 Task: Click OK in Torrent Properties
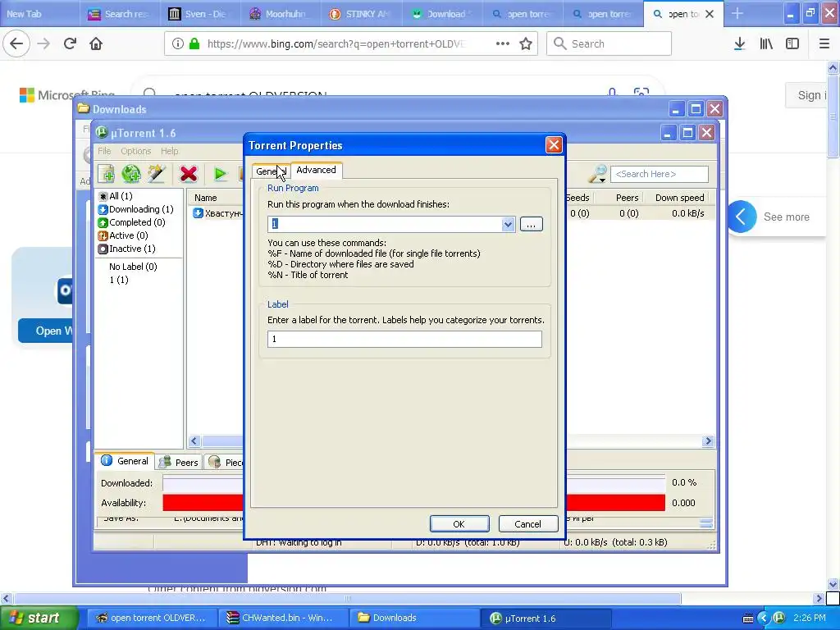(459, 524)
